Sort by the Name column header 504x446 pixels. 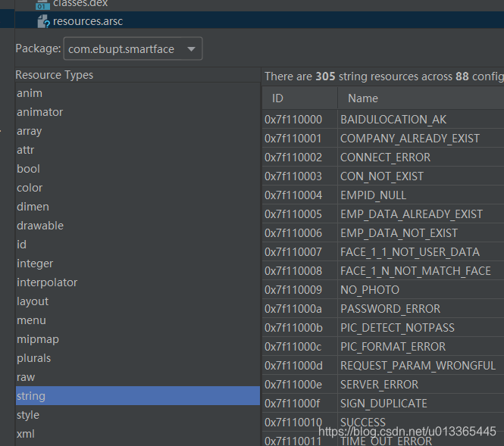[421, 98]
